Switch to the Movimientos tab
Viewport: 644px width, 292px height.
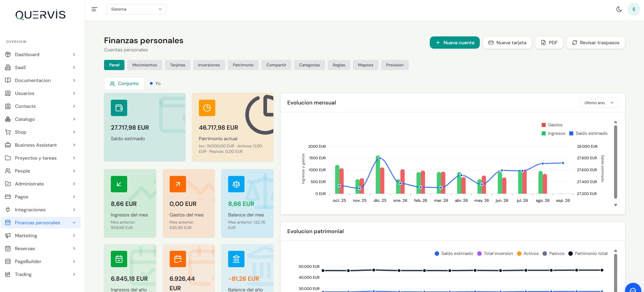(145, 65)
